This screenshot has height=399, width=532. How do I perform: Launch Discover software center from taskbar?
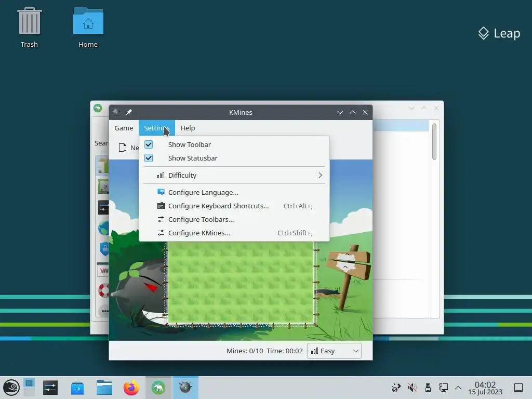pyautogui.click(x=77, y=388)
